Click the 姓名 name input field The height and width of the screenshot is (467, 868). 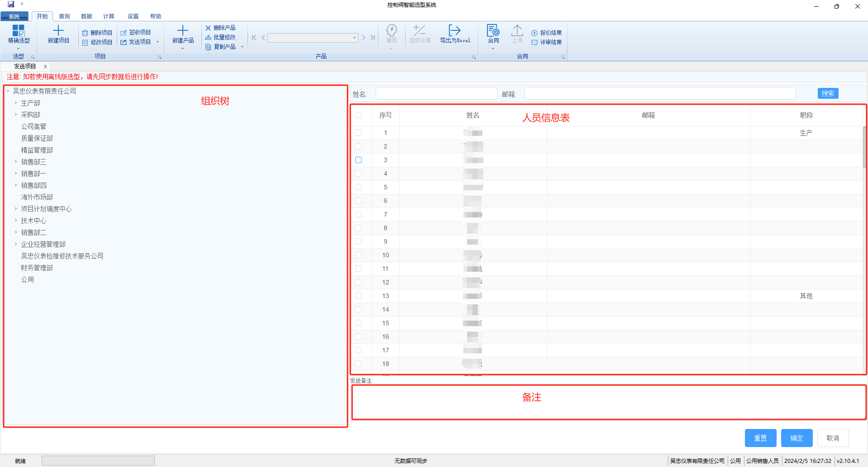point(436,94)
